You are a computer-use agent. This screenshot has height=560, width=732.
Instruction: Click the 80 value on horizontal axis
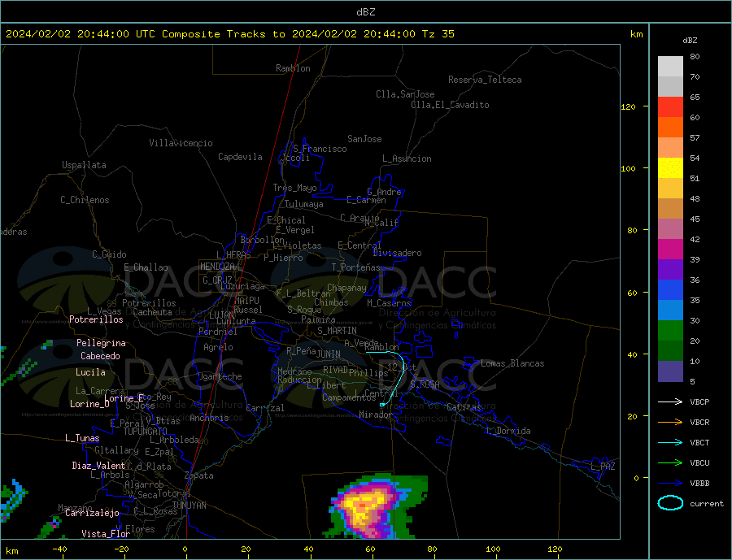(x=432, y=549)
